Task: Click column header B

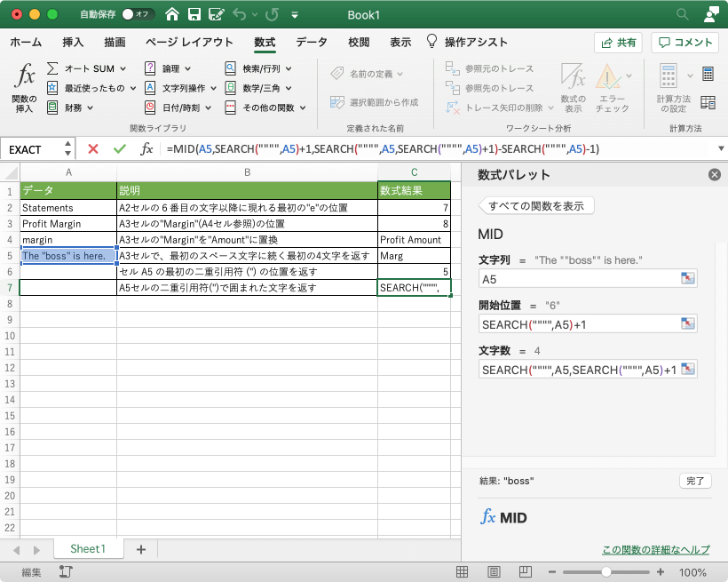Action: (247, 172)
